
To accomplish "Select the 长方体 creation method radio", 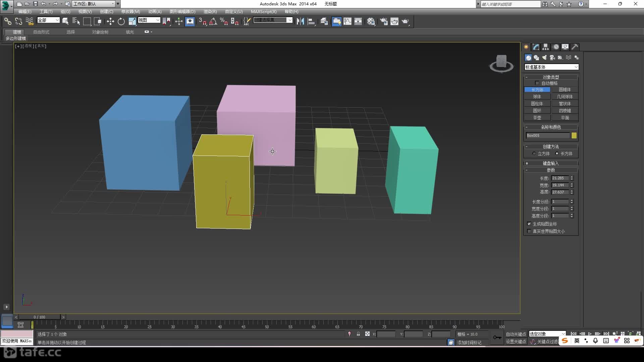I will [557, 154].
